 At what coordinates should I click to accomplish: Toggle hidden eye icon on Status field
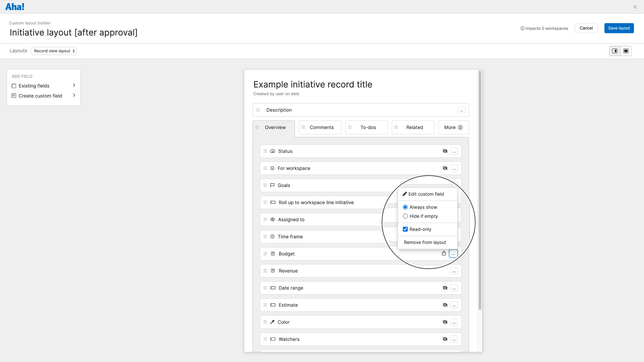[445, 151]
